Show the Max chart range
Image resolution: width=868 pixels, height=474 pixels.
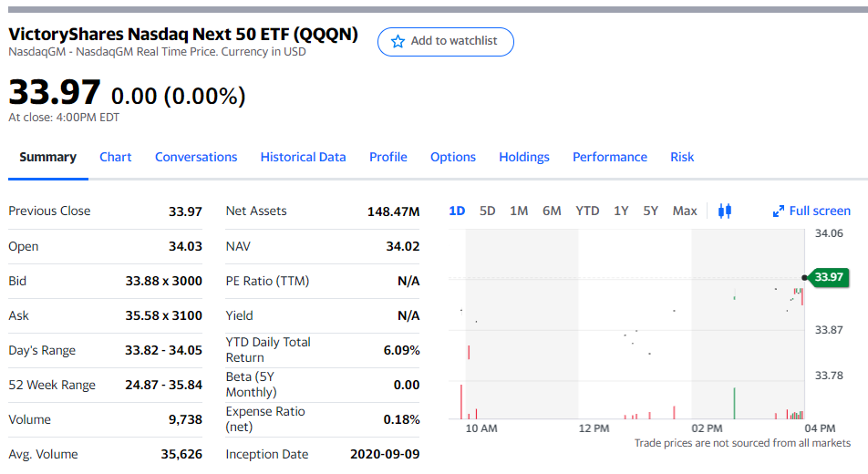pyautogui.click(x=685, y=211)
